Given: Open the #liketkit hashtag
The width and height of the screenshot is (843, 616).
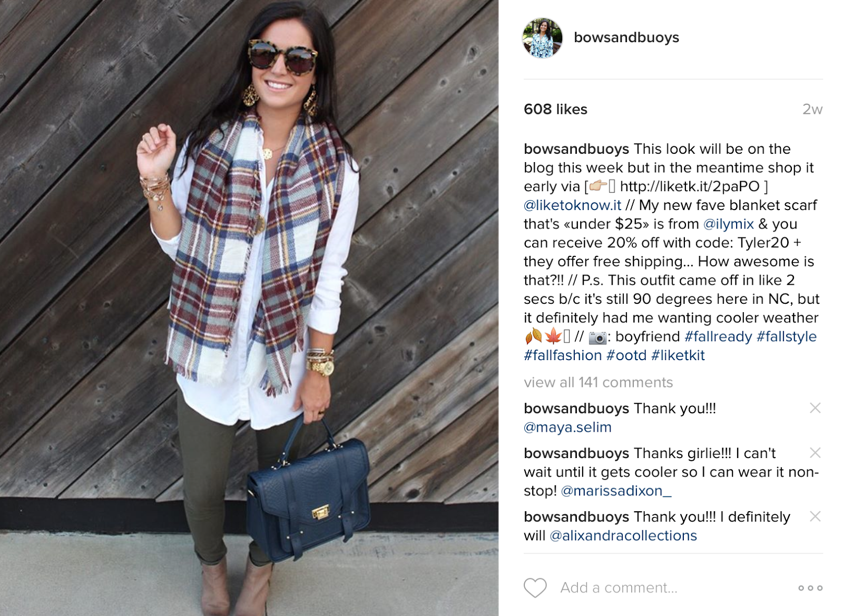Looking at the screenshot, I should [678, 355].
